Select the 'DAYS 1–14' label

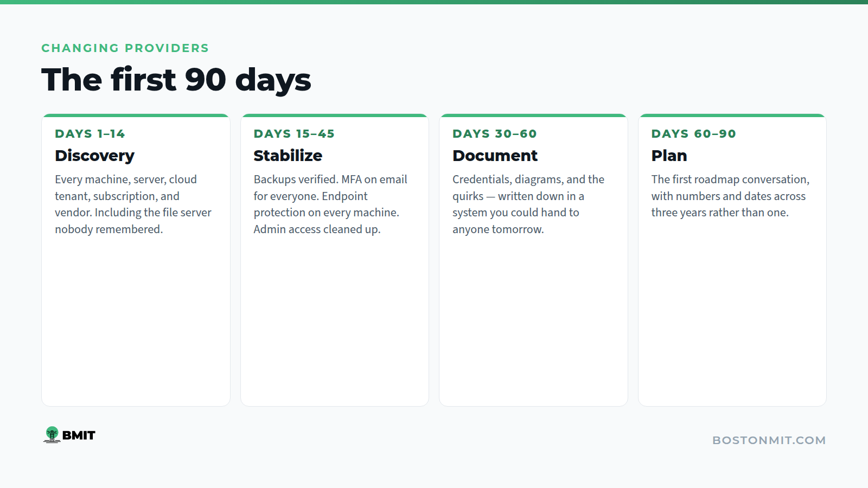pyautogui.click(x=90, y=134)
